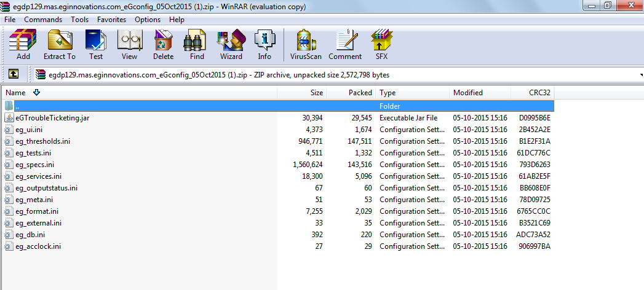Screen dimensions: 644x290
Task: Click CRC32 value D0995B6E
Action: [535, 118]
